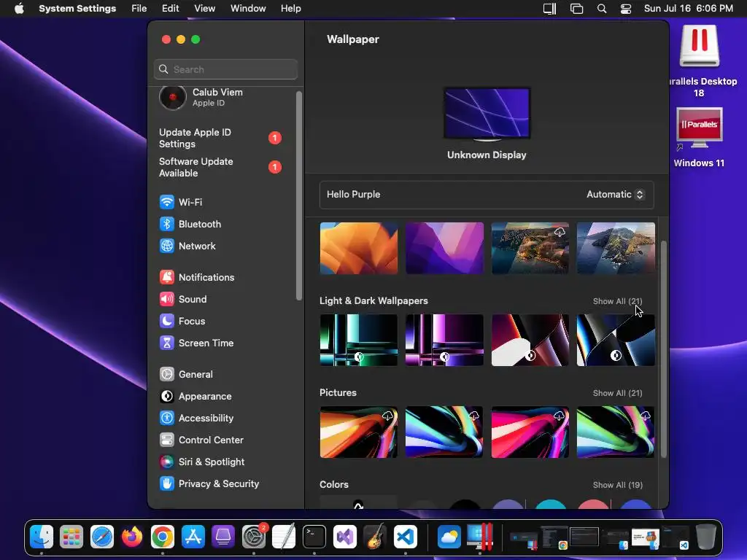
Task: Open Accessibility settings in sidebar
Action: tap(196, 418)
